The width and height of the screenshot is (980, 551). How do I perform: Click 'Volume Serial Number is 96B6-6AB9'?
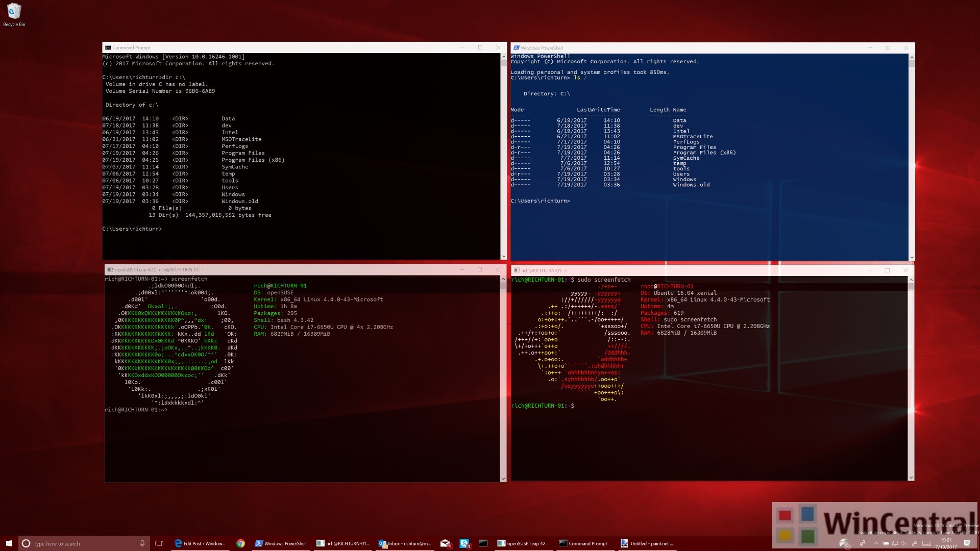tap(160, 91)
